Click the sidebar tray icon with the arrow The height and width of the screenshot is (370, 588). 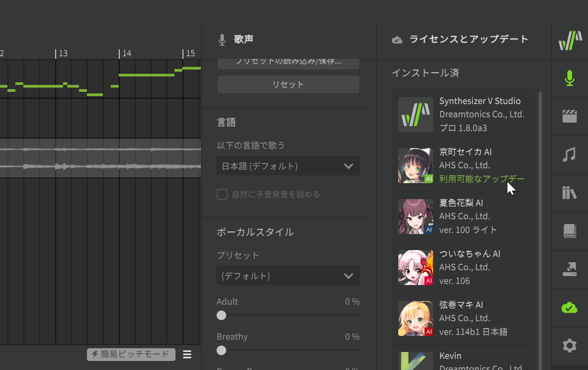tap(569, 269)
